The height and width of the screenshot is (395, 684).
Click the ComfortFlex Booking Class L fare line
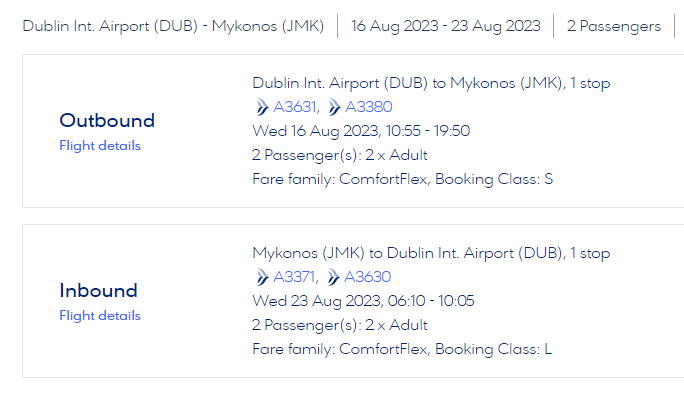coord(402,349)
